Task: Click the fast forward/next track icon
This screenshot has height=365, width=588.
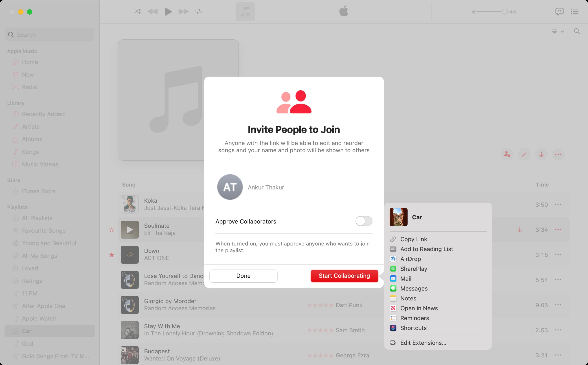Action: 183,11
